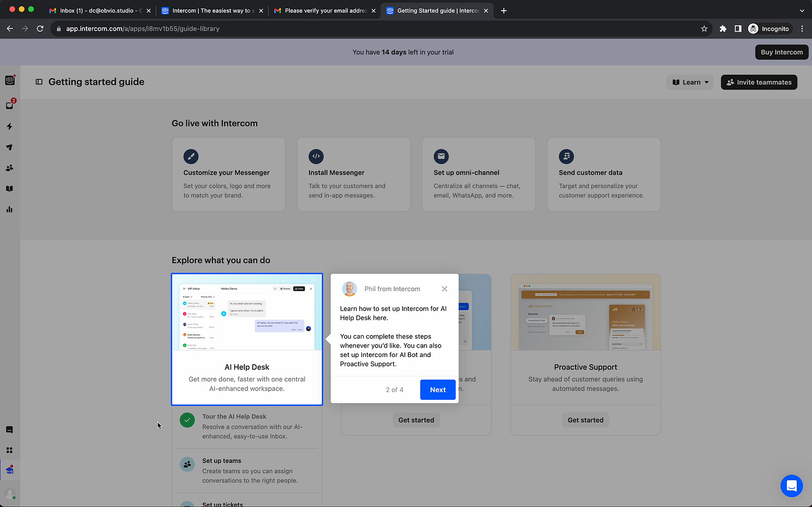The image size is (812, 507).
Task: Open Chrome three-dot menu
Action: pos(803,28)
